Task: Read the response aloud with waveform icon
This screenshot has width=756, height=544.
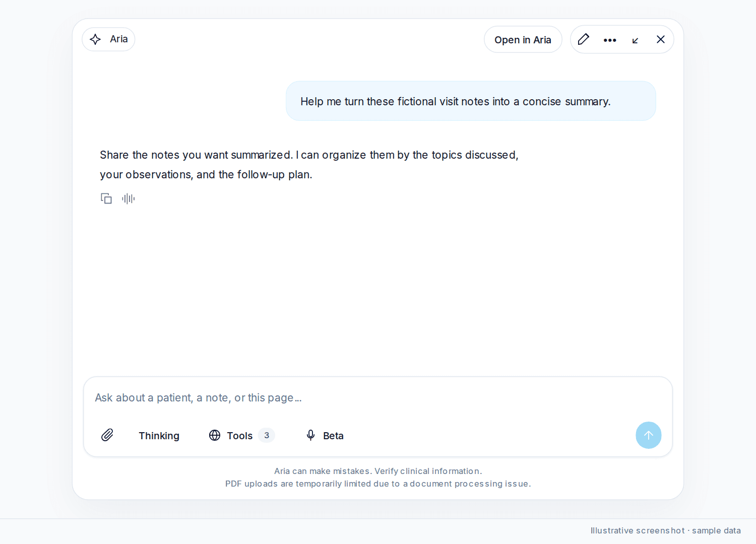Action: click(129, 198)
